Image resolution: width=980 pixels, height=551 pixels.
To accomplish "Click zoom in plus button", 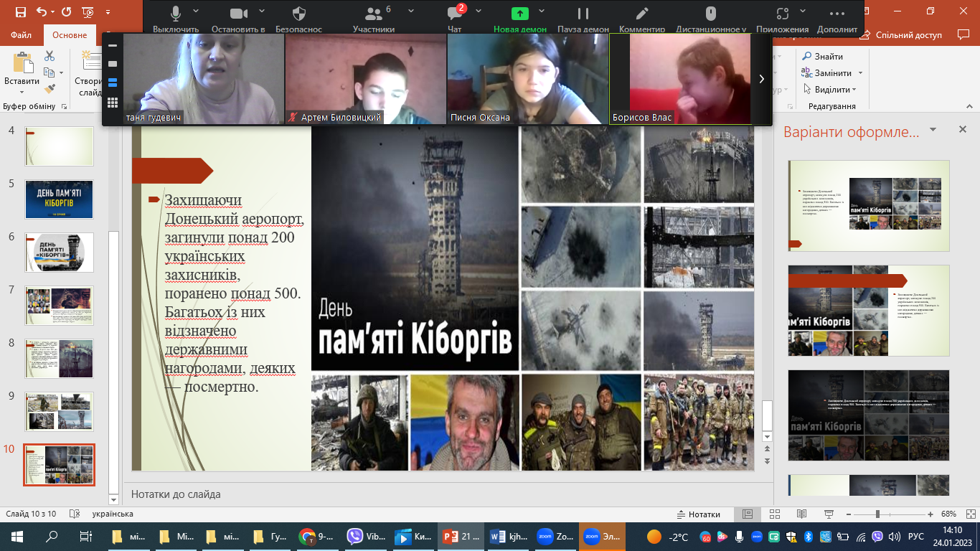I will coord(932,514).
